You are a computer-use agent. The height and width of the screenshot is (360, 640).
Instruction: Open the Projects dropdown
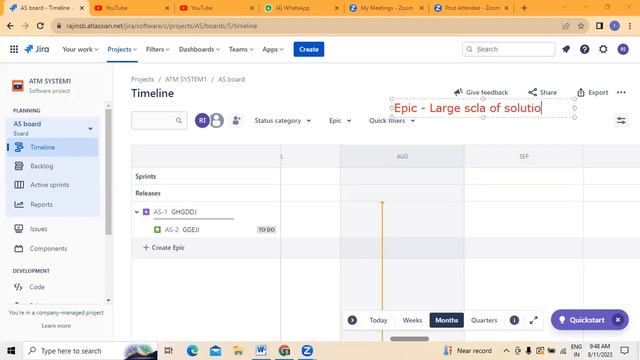[122, 49]
